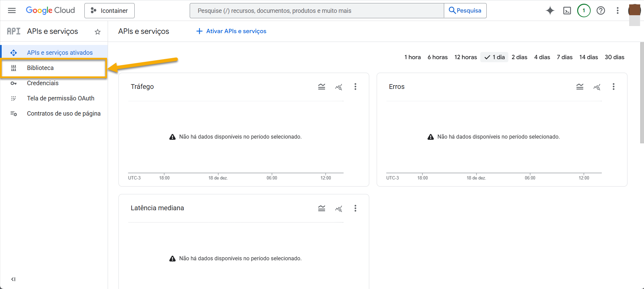Click the page vertical scrollbar
Screen dimensions: 644x289
tap(642, 93)
